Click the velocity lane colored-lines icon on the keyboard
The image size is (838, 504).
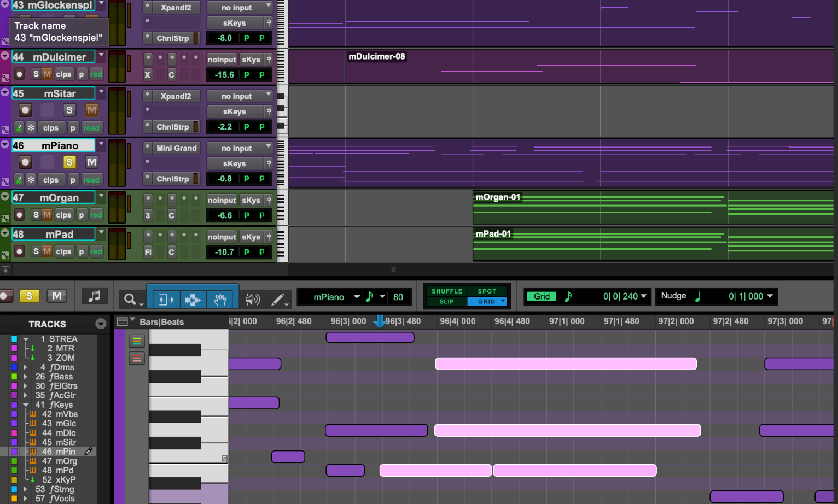(x=136, y=341)
